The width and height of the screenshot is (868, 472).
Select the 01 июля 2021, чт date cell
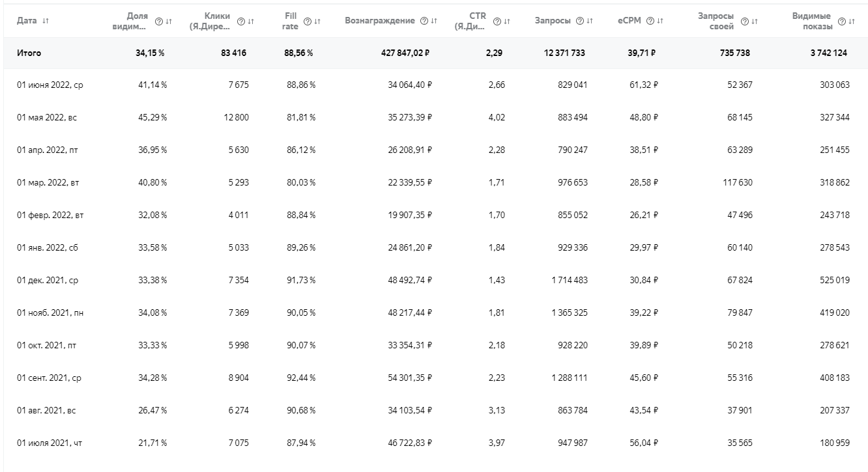tap(50, 443)
